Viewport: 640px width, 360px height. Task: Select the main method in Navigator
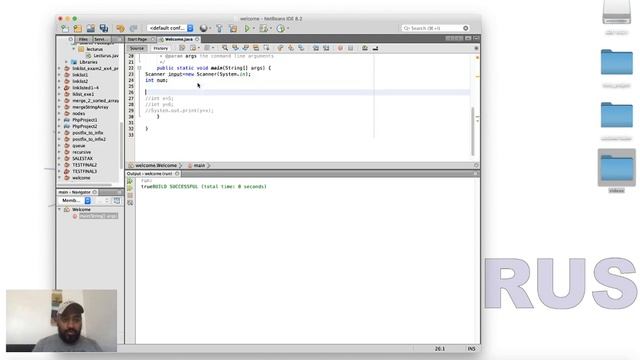tap(98, 216)
